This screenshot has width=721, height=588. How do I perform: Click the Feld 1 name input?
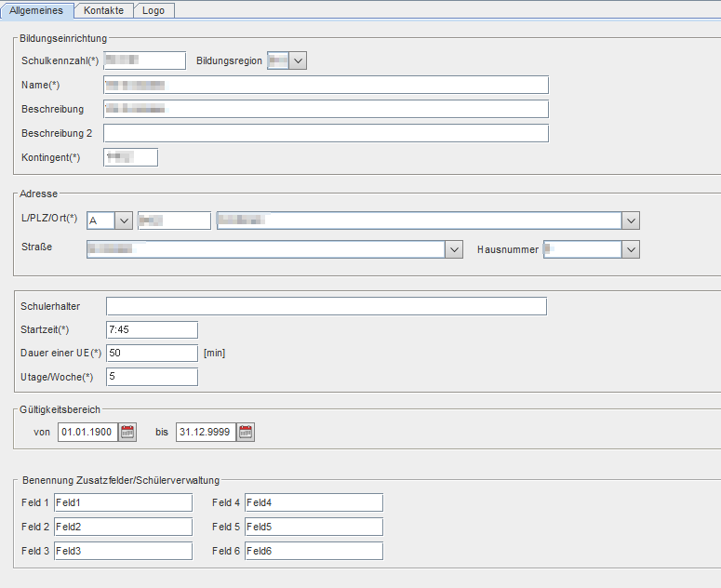[123, 502]
